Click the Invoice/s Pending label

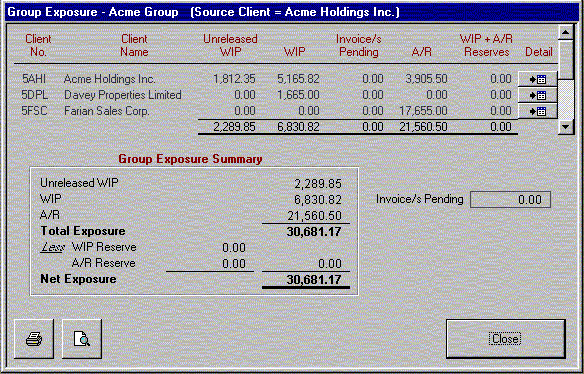[x=420, y=199]
